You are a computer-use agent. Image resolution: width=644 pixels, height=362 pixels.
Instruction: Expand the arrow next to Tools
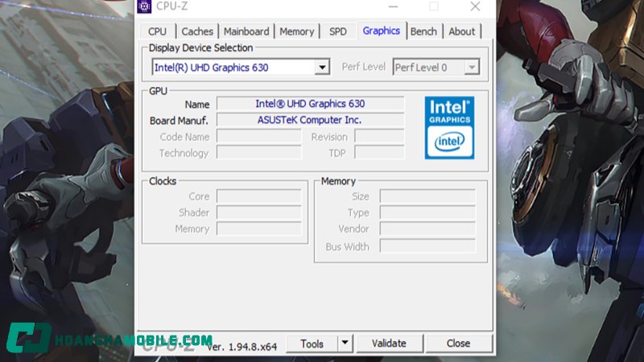coord(345,343)
